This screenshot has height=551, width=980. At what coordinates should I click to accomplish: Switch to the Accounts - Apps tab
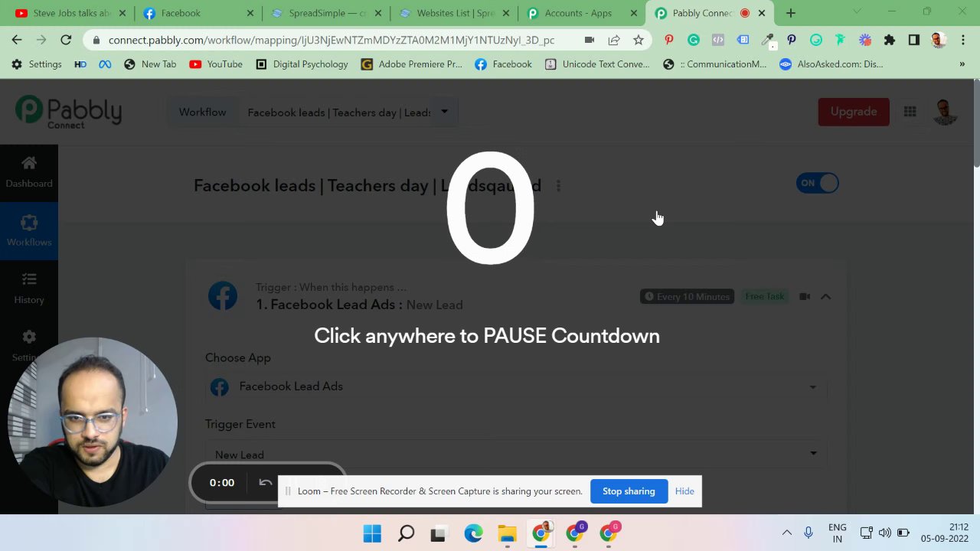pyautogui.click(x=581, y=13)
